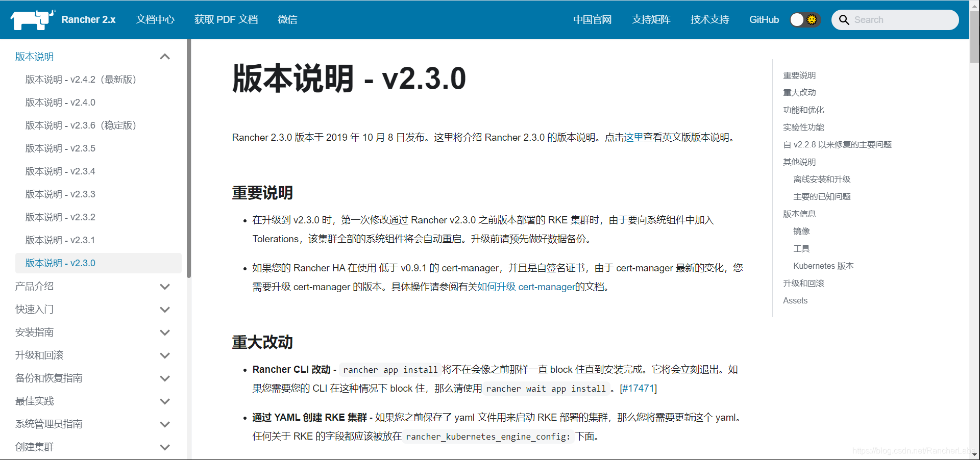The height and width of the screenshot is (460, 980).
Task: Select 版本说明 - v2.3.3 in sidebar
Action: coord(99,194)
